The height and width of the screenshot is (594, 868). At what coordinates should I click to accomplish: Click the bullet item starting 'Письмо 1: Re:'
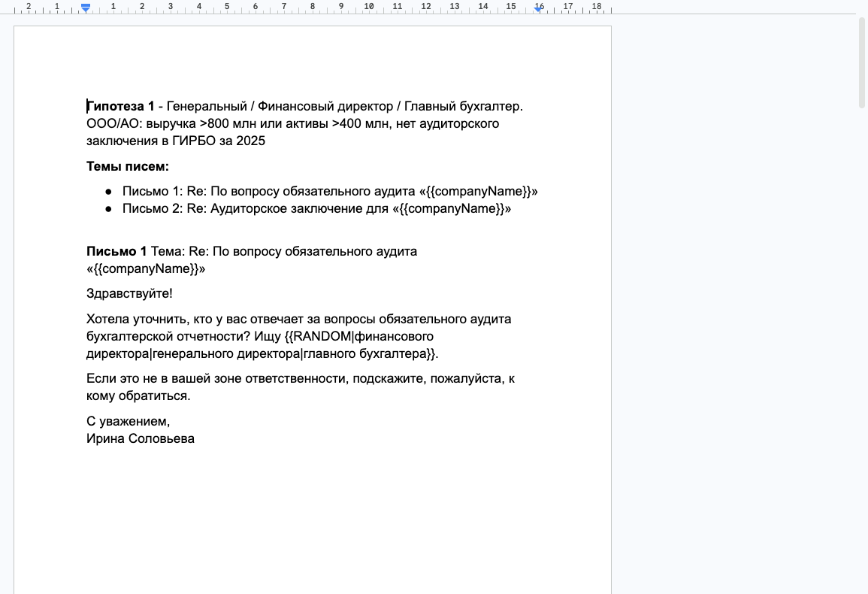click(330, 191)
